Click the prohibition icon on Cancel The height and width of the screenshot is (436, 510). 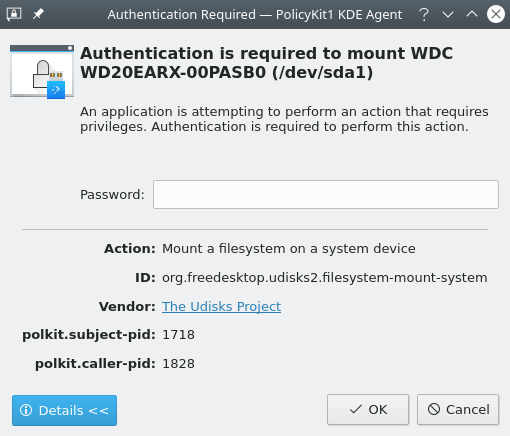(x=434, y=409)
